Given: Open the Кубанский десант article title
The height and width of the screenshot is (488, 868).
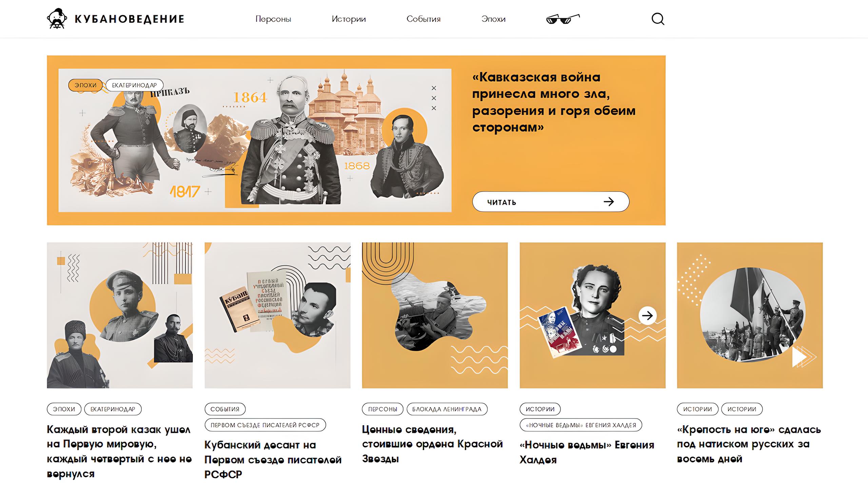Looking at the screenshot, I should click(273, 460).
